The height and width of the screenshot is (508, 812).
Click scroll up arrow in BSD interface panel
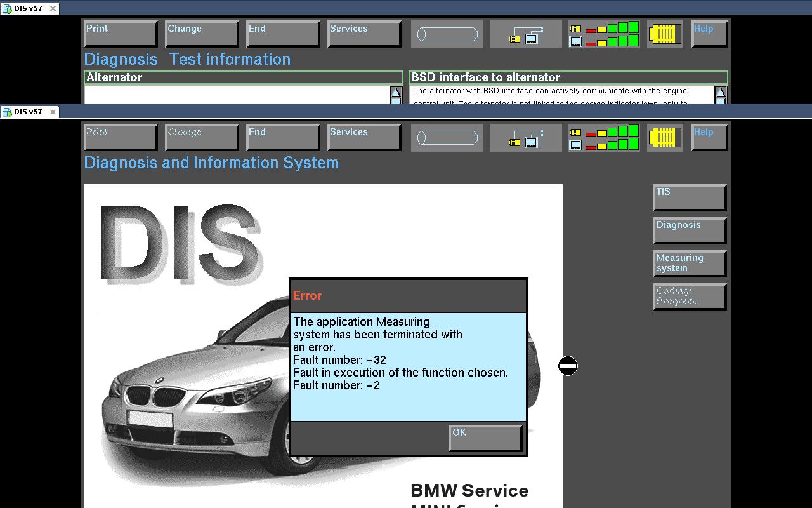(x=721, y=93)
